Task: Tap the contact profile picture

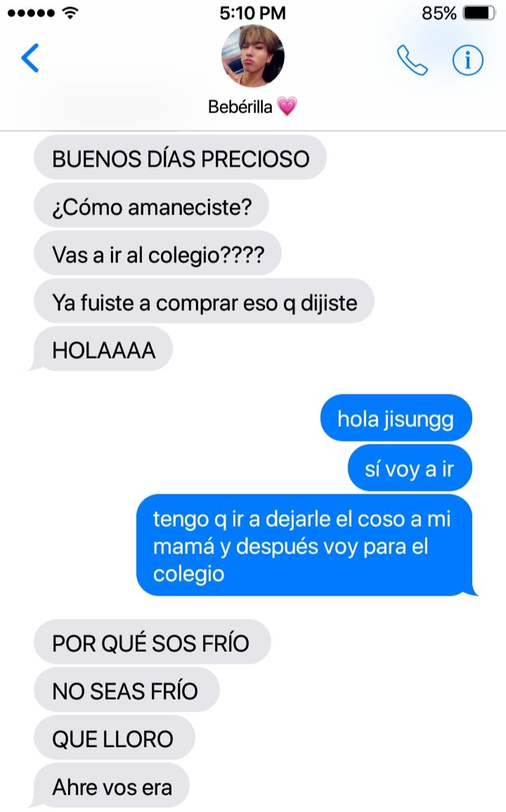Action: tap(253, 56)
